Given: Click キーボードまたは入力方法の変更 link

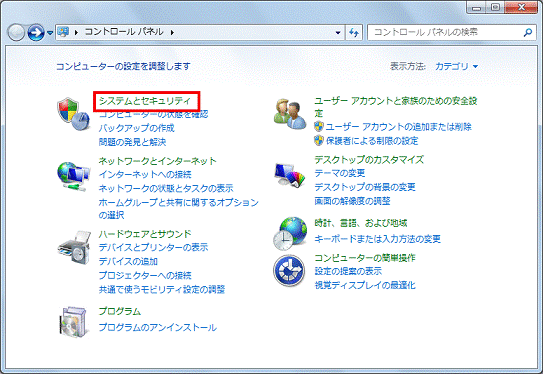Looking at the screenshot, I should (377, 239).
